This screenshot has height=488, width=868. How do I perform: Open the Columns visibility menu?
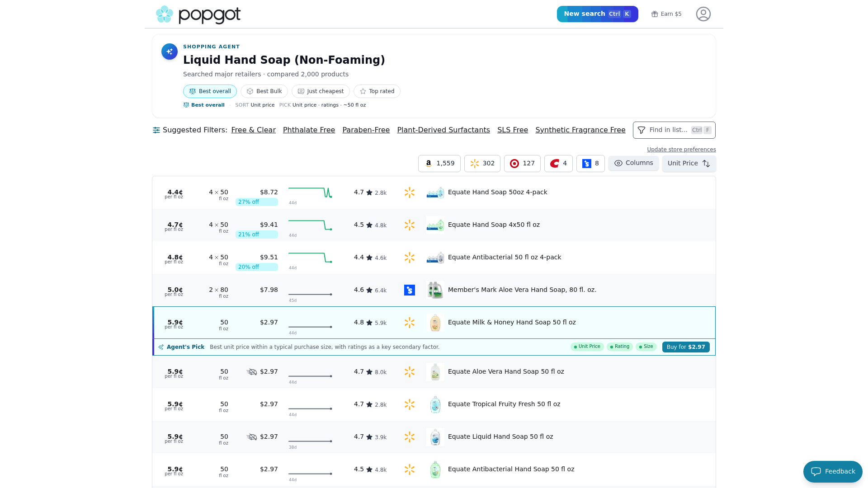click(633, 163)
